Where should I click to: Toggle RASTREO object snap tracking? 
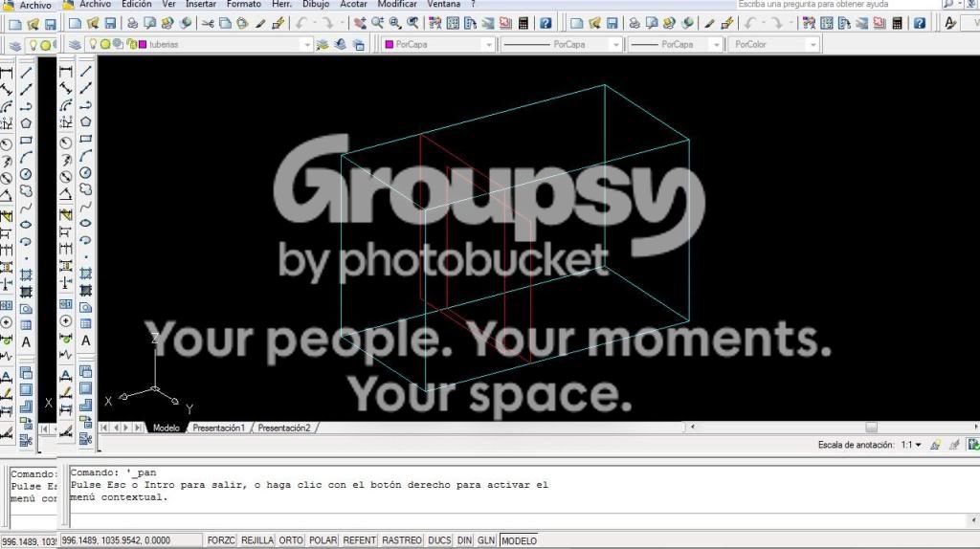[401, 540]
